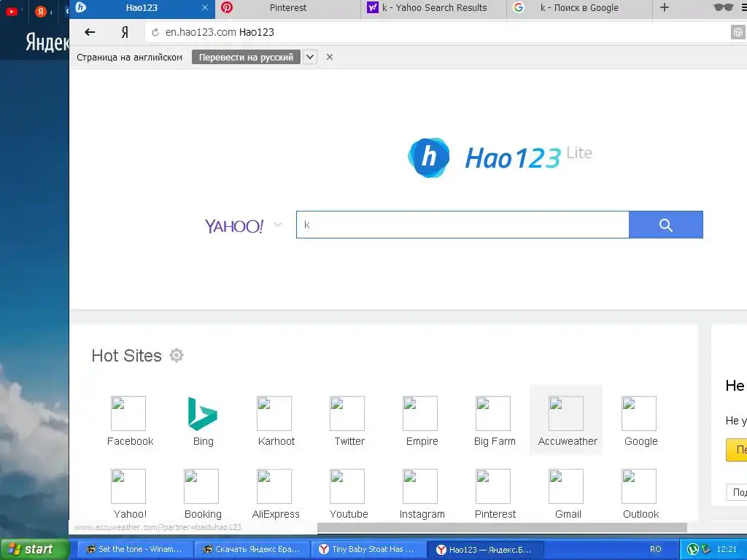Open a new tab with plus button
This screenshot has height=560, width=747.
(x=664, y=7)
